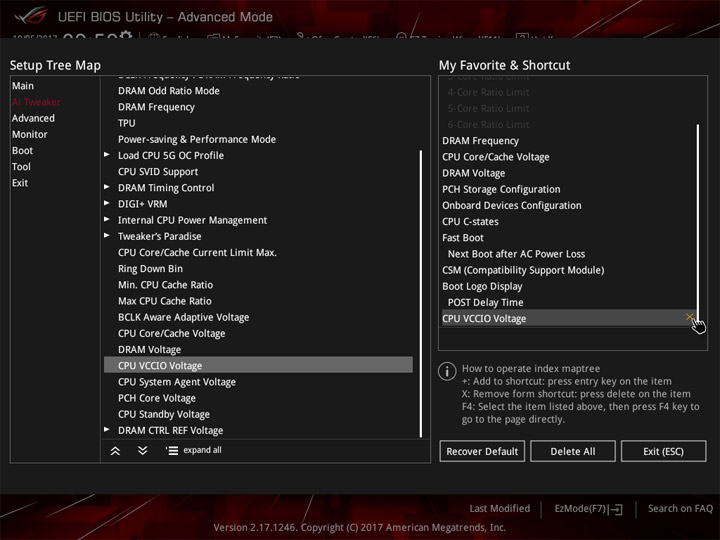Click the info icon beside maptree instructions

[x=447, y=371]
